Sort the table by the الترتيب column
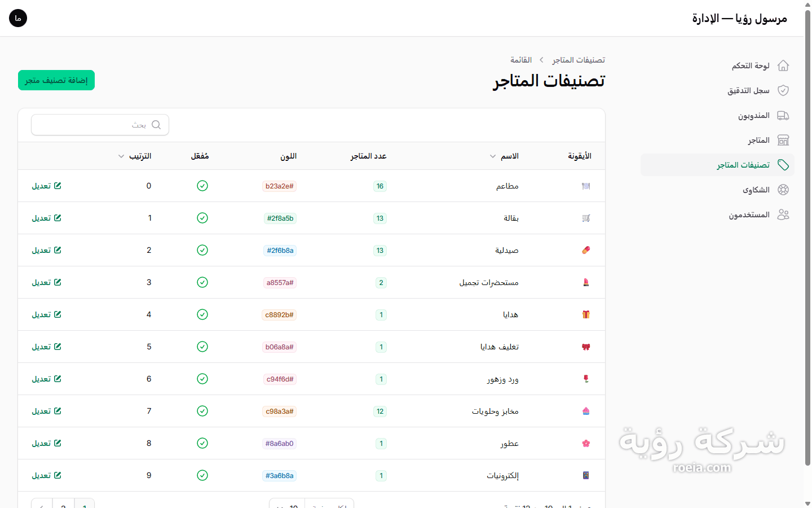 pos(135,156)
